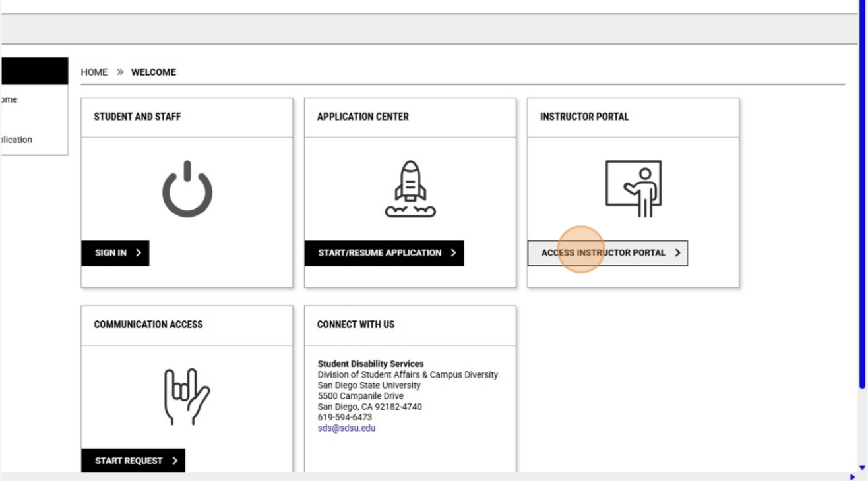Open the Sign In button

click(x=115, y=253)
